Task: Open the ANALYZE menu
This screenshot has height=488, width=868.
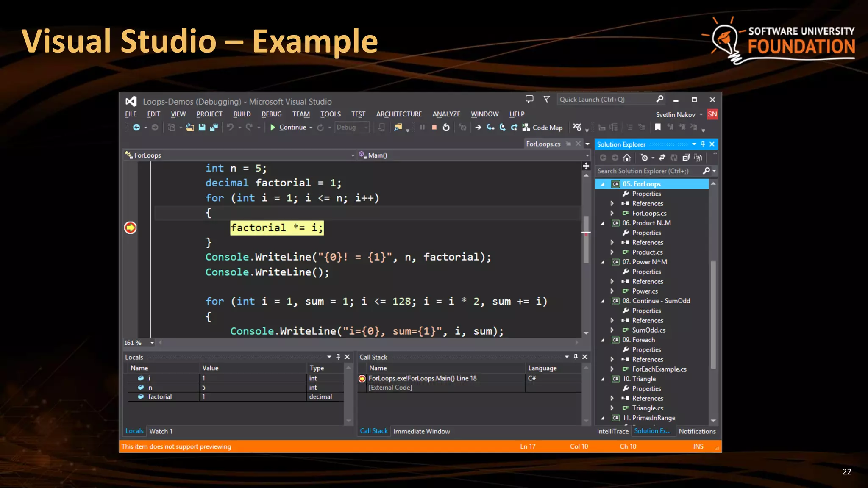Action: click(x=446, y=114)
